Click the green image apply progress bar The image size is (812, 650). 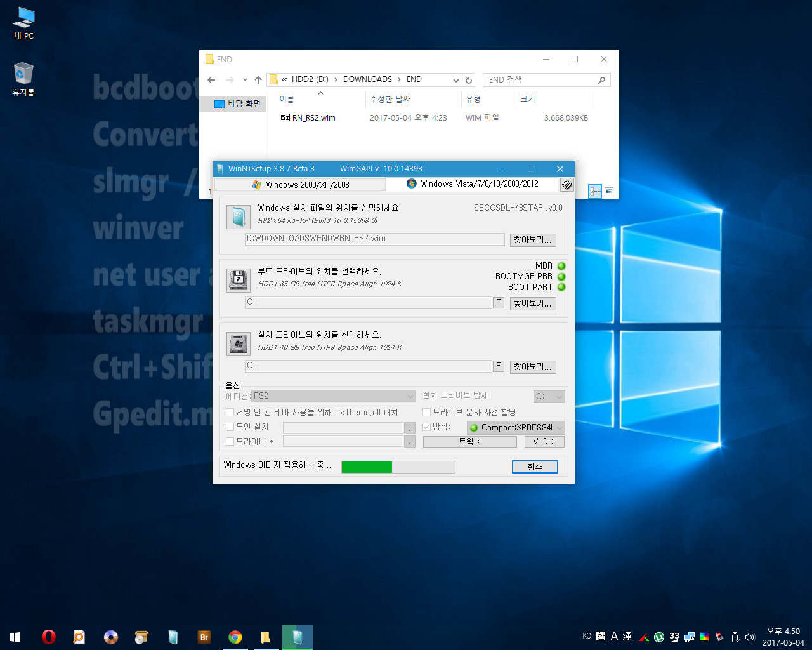click(x=398, y=467)
